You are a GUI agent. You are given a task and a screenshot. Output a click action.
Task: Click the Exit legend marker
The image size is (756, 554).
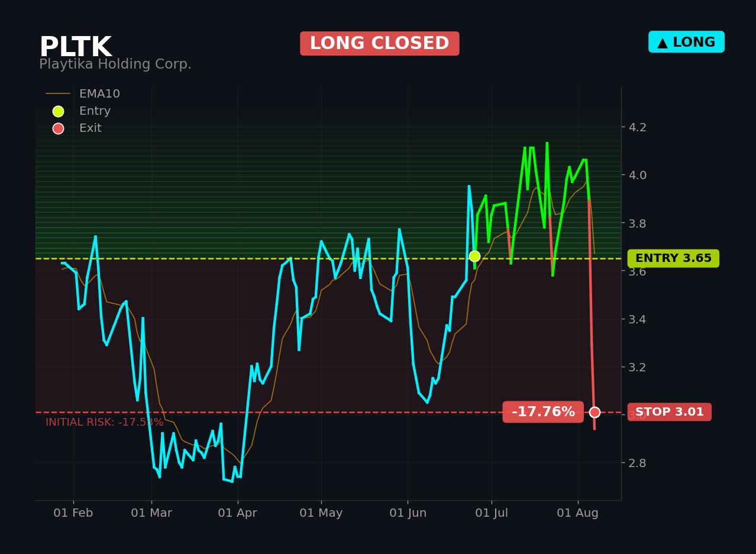click(x=58, y=128)
